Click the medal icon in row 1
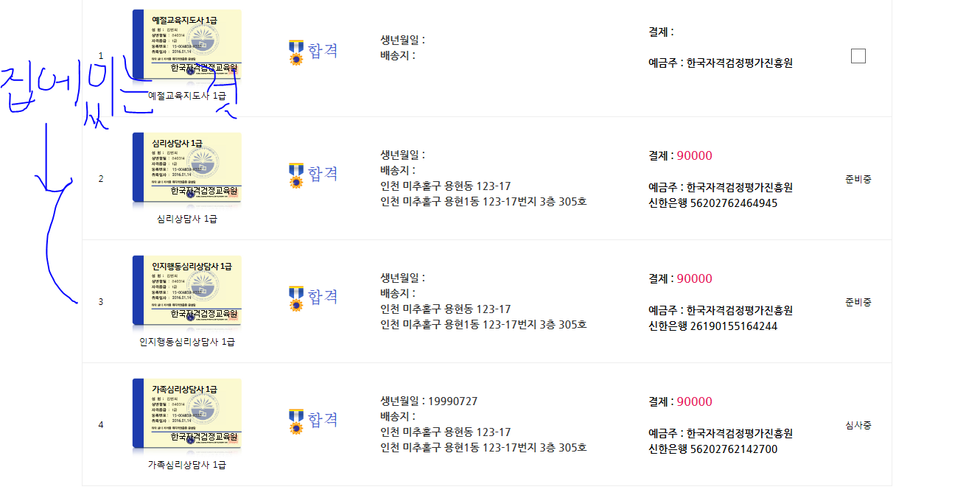 [x=296, y=53]
